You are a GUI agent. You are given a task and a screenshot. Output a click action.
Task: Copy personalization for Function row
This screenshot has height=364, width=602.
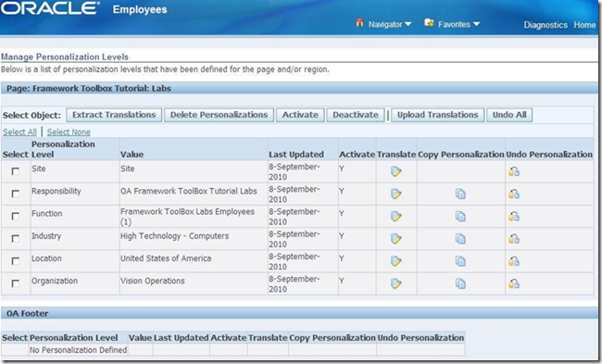[460, 216]
